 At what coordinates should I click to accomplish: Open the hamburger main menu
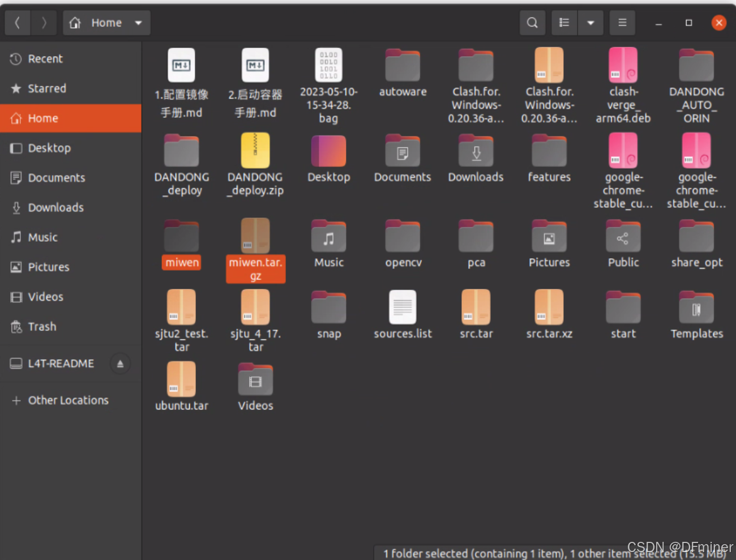point(622,23)
